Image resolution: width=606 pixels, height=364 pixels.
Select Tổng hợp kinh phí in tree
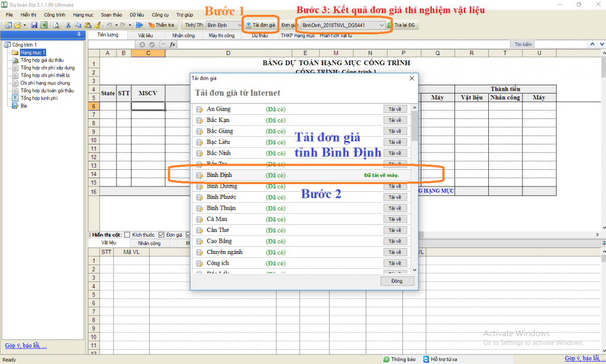pyautogui.click(x=38, y=98)
